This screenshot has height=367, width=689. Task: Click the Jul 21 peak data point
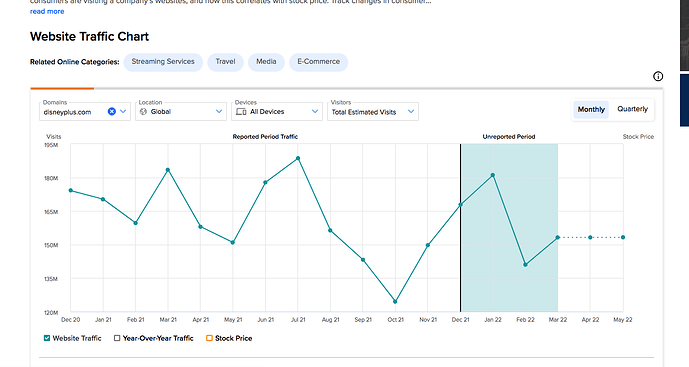[x=298, y=158]
